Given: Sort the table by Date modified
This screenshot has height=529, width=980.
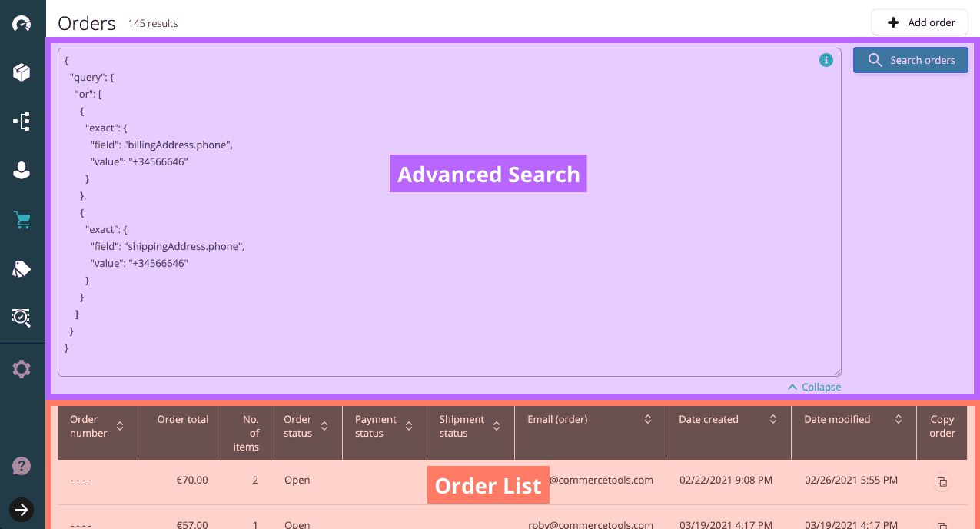Looking at the screenshot, I should click(x=899, y=419).
